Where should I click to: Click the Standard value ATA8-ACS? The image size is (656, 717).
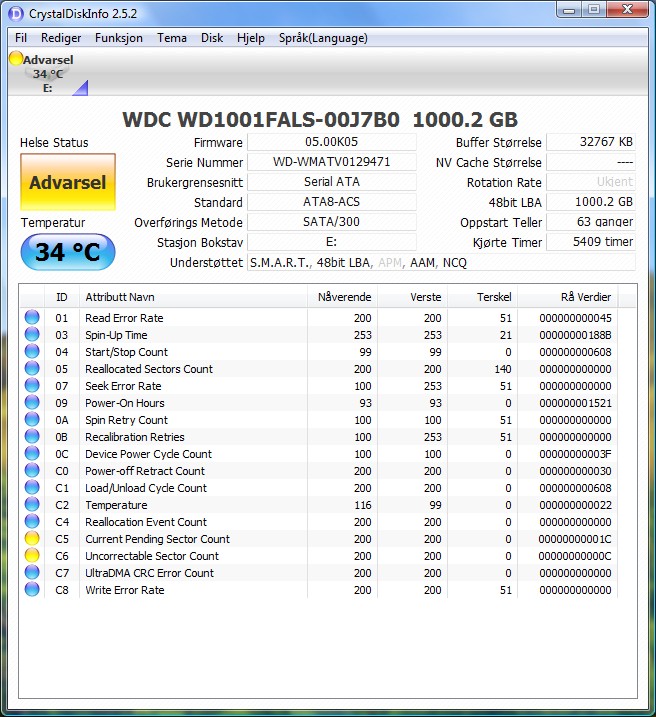[331, 202]
